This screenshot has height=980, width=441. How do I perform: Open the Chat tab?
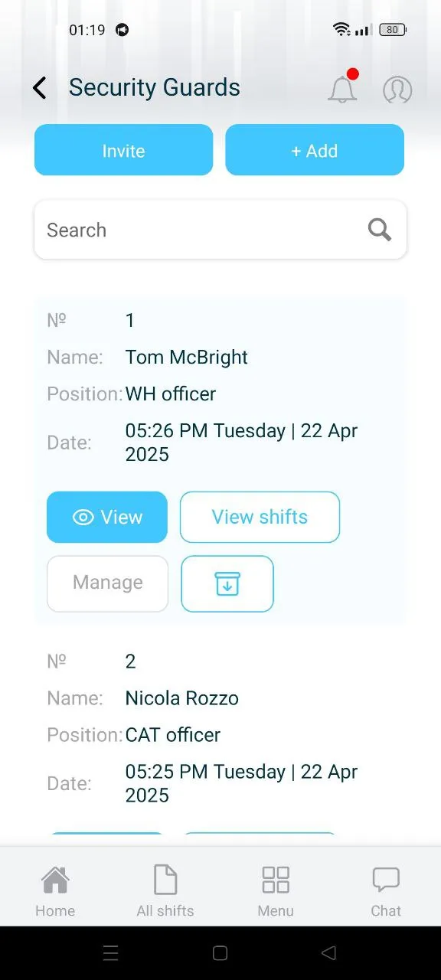coord(386,890)
